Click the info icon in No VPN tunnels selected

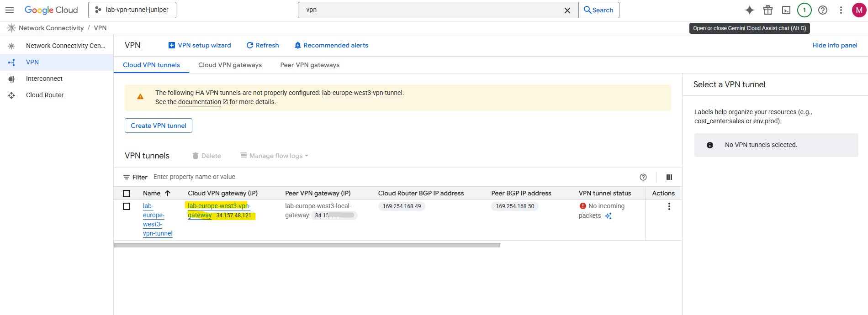tap(710, 145)
